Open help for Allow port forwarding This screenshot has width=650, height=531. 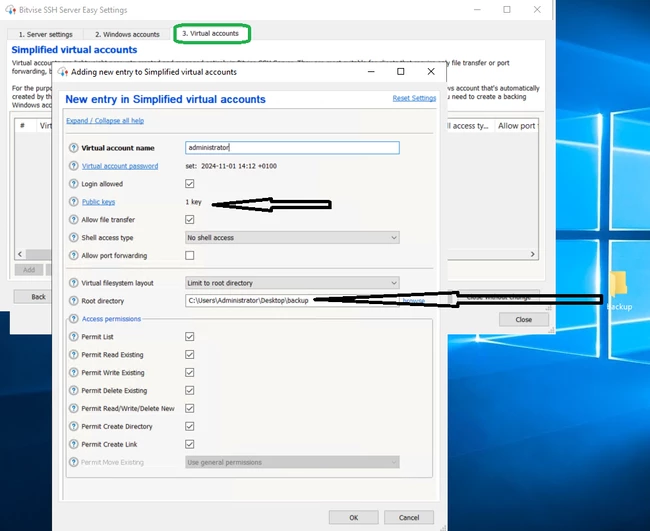(73, 255)
